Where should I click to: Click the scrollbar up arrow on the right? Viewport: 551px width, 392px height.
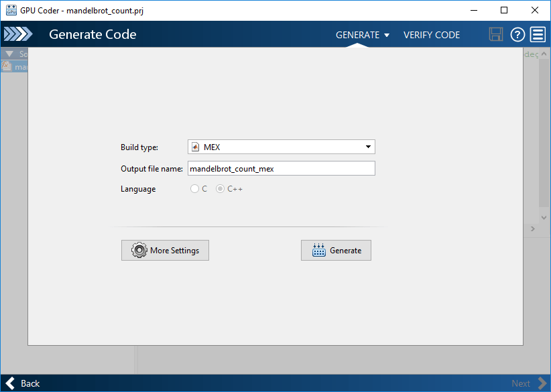(544, 54)
